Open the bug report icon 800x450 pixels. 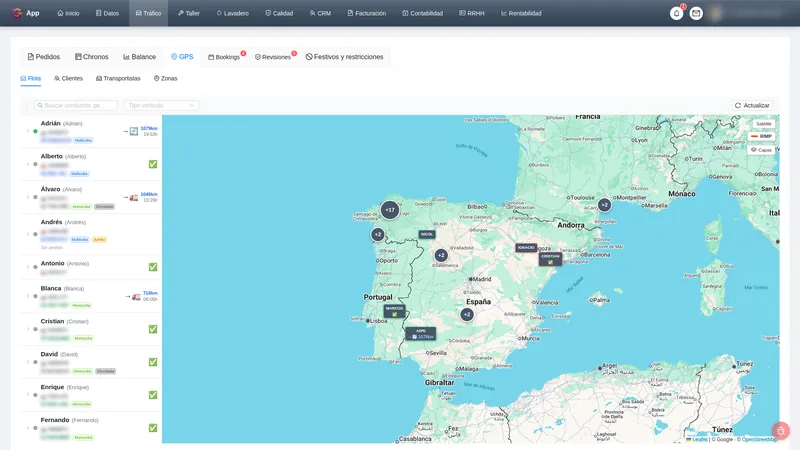coord(781,431)
